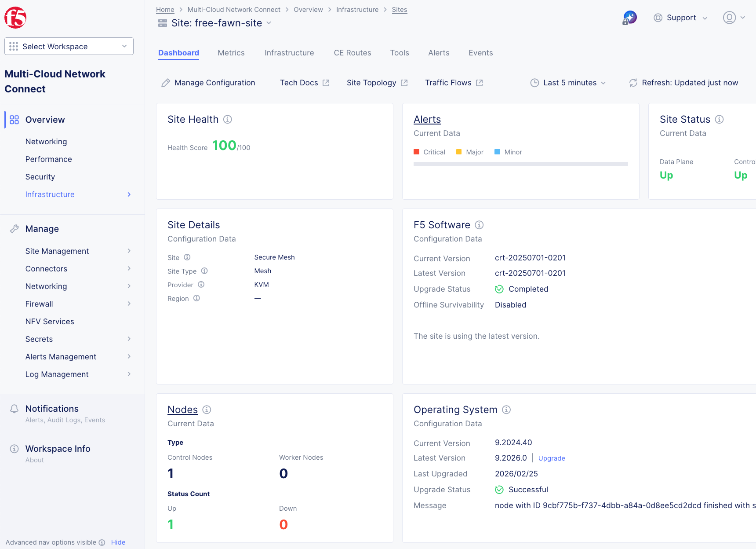Click the Minor blue legend swatch
The width and height of the screenshot is (756, 549).
pos(497,152)
